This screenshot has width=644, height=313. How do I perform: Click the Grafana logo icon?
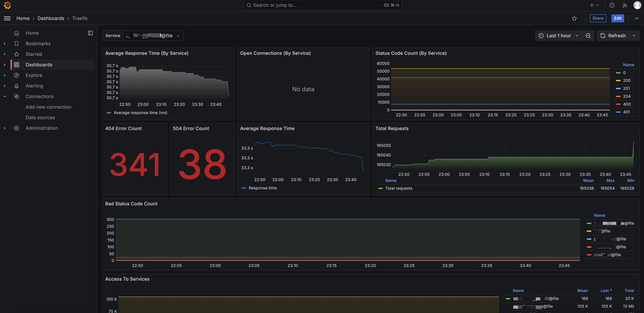7,5
